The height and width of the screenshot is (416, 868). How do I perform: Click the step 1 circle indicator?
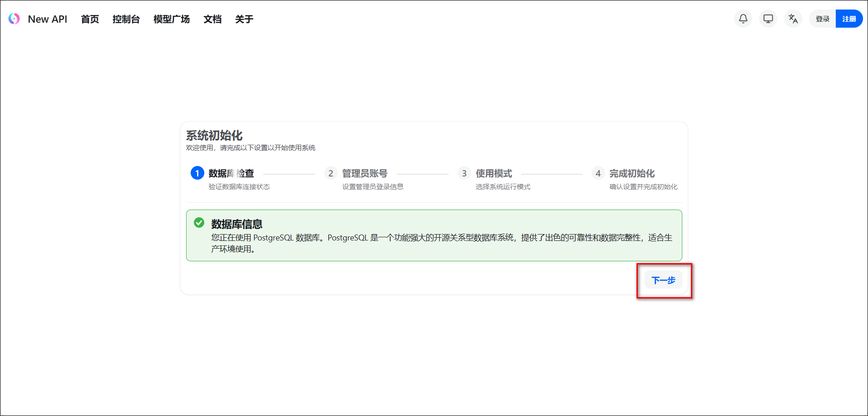tap(197, 173)
